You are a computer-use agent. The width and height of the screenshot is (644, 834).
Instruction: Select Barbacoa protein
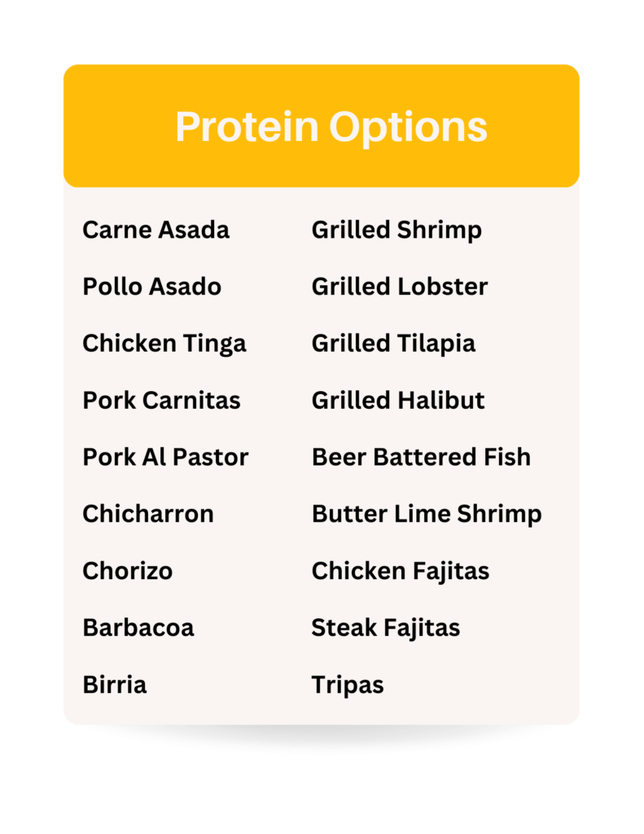click(138, 628)
